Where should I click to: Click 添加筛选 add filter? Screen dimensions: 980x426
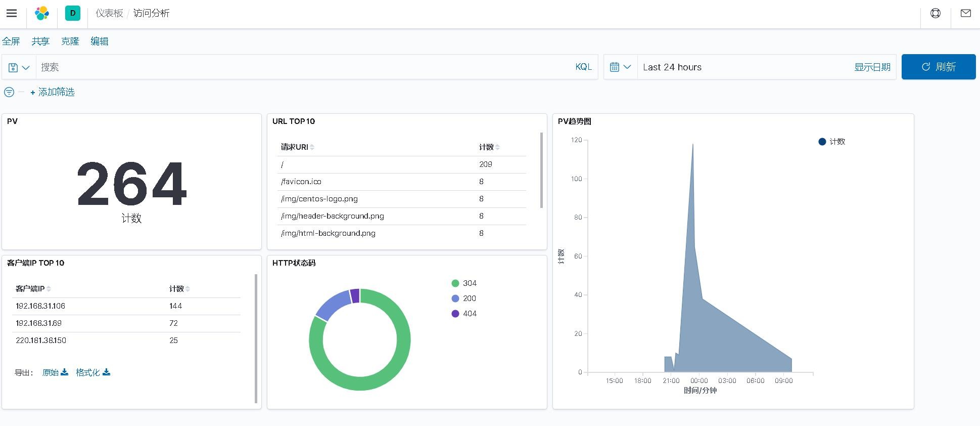53,92
